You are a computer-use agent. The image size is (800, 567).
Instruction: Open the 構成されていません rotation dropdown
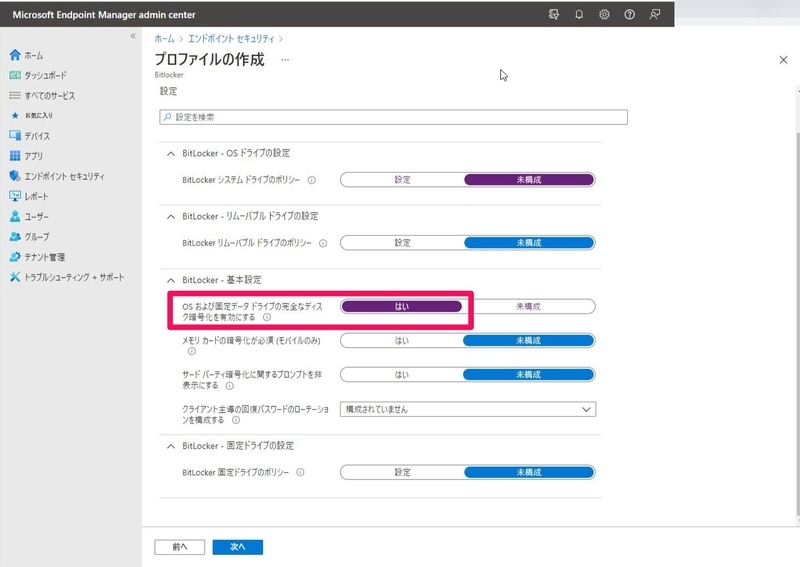pyautogui.click(x=468, y=409)
